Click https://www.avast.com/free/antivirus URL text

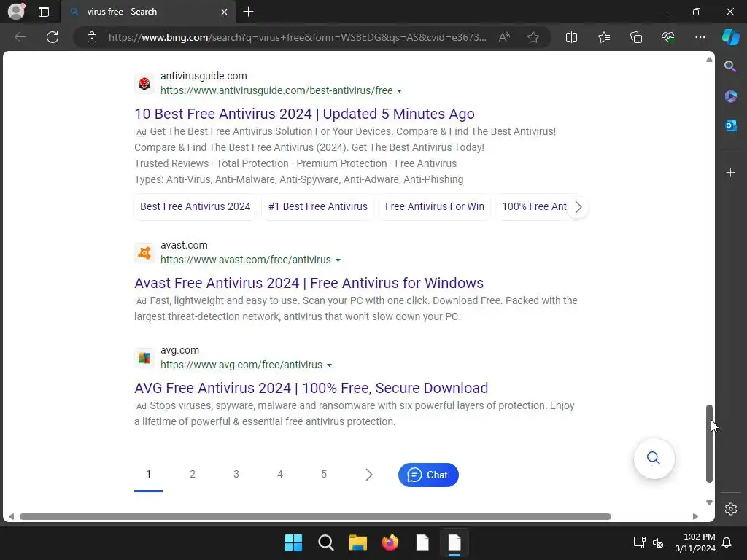pos(245,260)
